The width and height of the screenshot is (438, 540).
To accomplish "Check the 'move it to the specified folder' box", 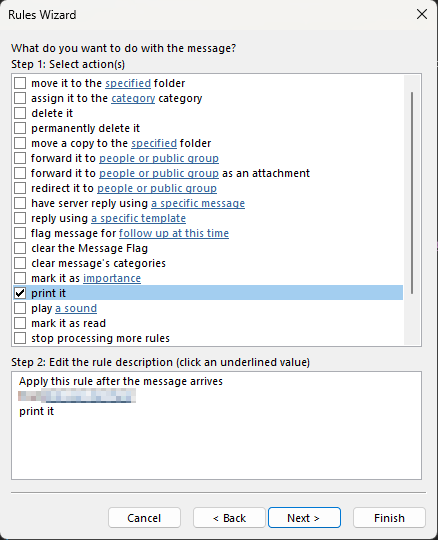I will 20,83.
